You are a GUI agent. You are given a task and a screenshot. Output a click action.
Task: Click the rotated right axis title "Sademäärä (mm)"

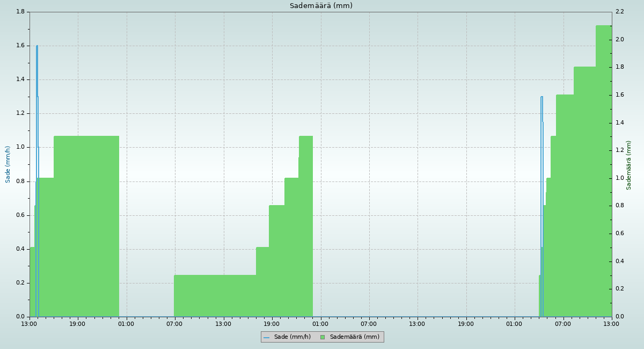pyautogui.click(x=629, y=165)
